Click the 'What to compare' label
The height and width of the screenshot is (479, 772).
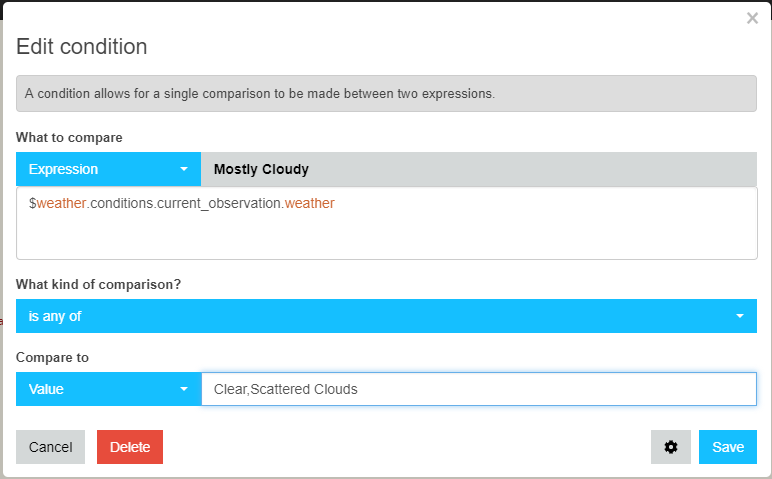point(69,137)
